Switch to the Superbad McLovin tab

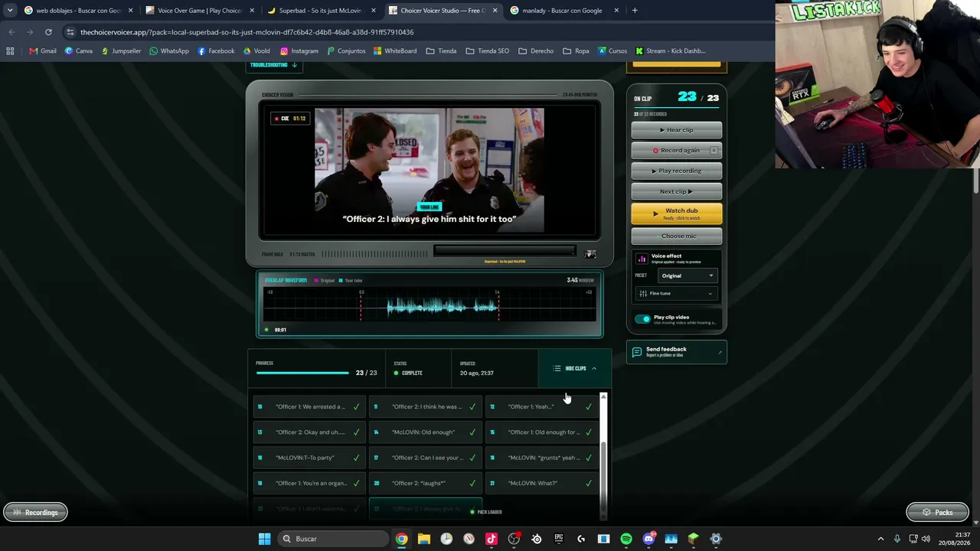[320, 11]
